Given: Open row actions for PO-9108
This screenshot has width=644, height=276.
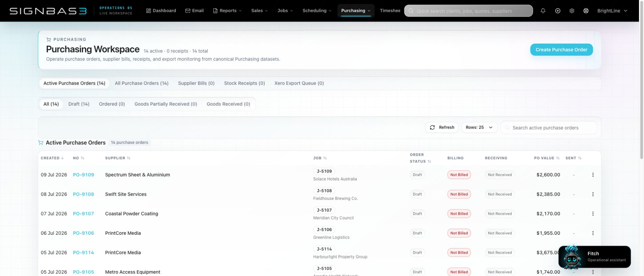Looking at the screenshot, I should [x=593, y=194].
